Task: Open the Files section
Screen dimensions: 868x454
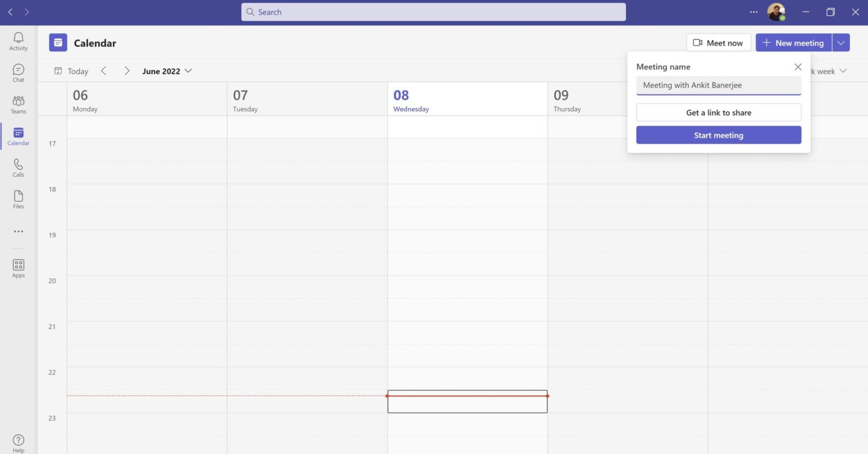Action: pos(18,199)
